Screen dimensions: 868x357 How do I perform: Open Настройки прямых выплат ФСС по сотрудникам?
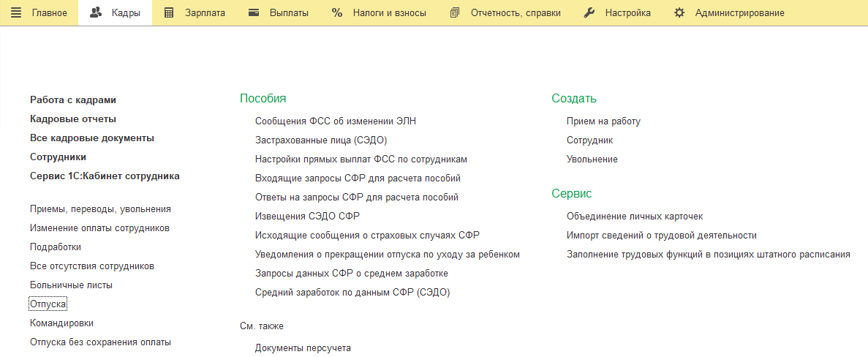coord(361,159)
